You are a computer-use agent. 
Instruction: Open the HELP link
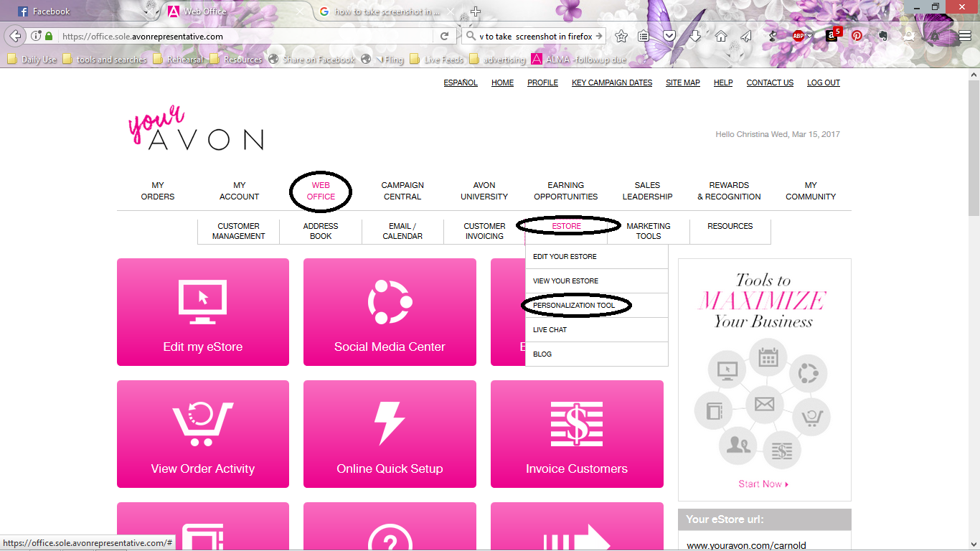[723, 83]
